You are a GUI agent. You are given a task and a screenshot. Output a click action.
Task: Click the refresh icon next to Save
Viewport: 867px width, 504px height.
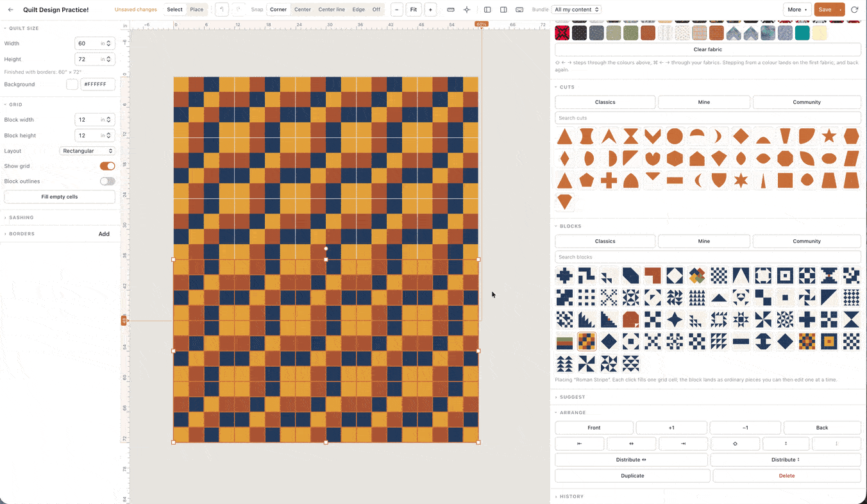click(x=854, y=10)
